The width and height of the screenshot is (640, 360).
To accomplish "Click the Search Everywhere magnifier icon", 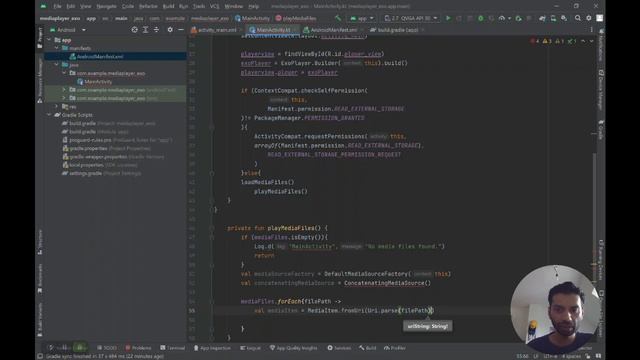I will [x=578, y=18].
